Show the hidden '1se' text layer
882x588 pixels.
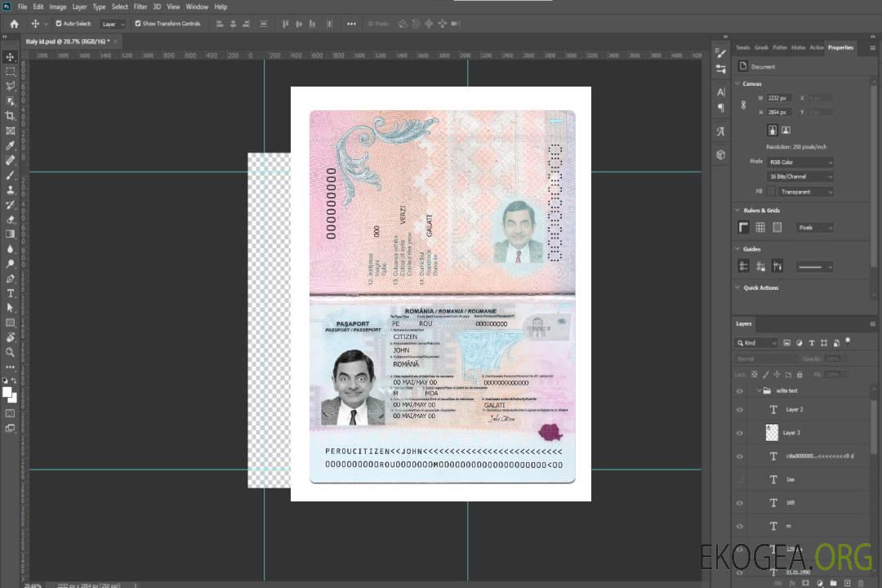[740, 480]
